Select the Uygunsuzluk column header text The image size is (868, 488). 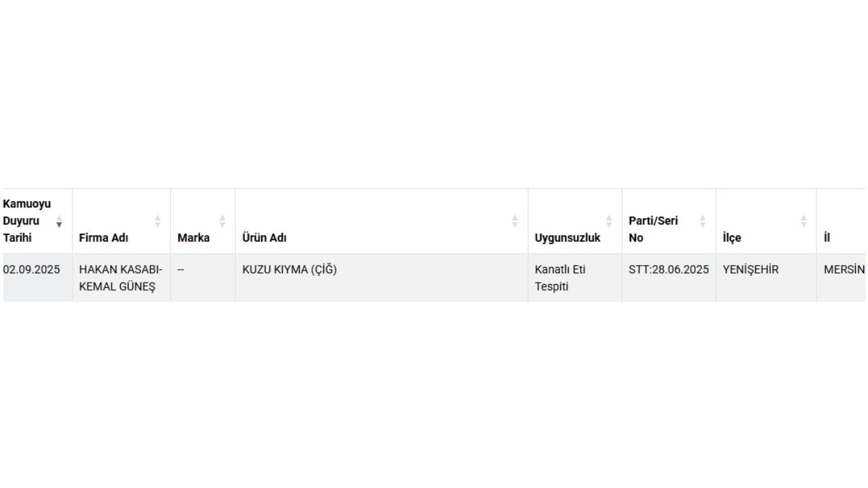click(x=568, y=238)
